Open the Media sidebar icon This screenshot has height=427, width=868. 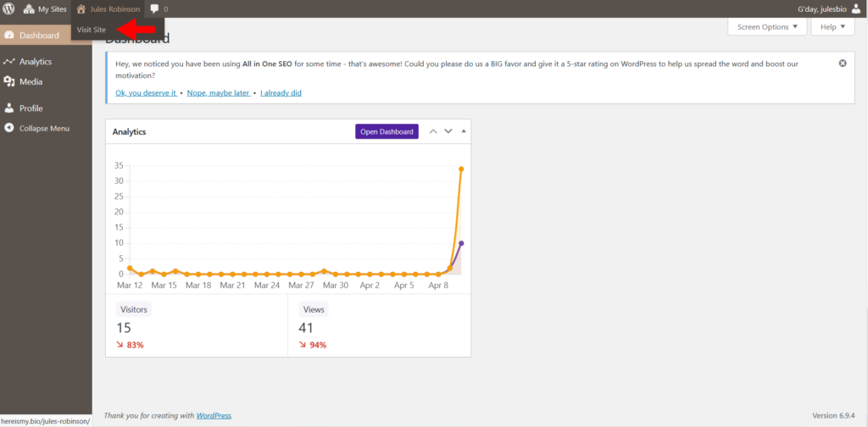[x=9, y=82]
